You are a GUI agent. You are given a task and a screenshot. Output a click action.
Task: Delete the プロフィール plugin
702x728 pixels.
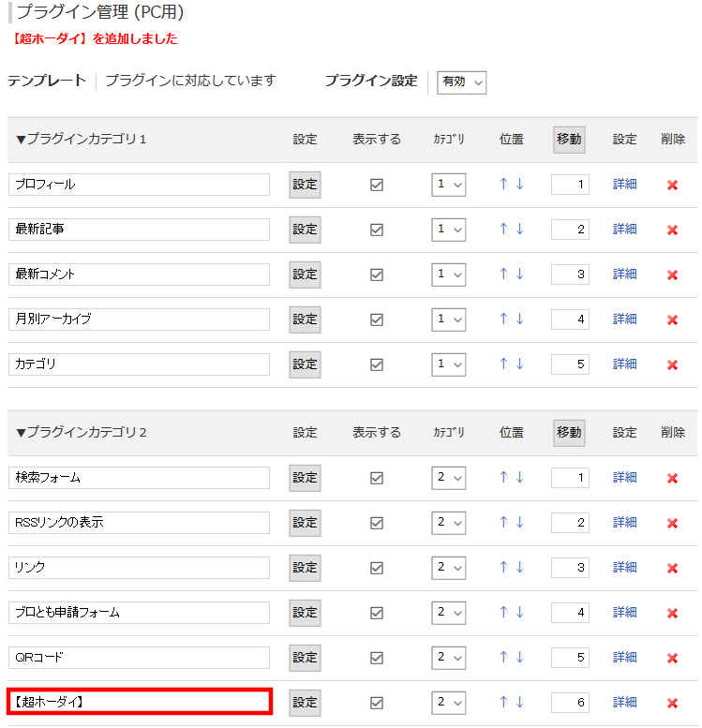click(x=672, y=186)
